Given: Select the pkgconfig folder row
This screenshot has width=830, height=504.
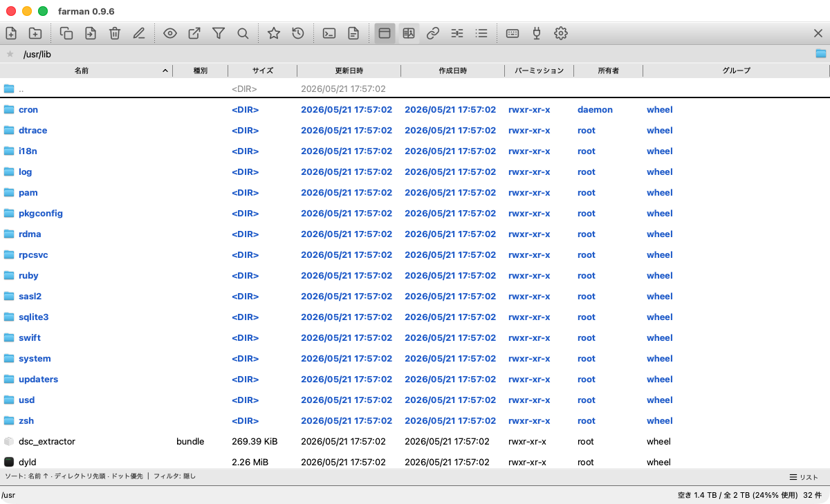Looking at the screenshot, I should click(415, 214).
